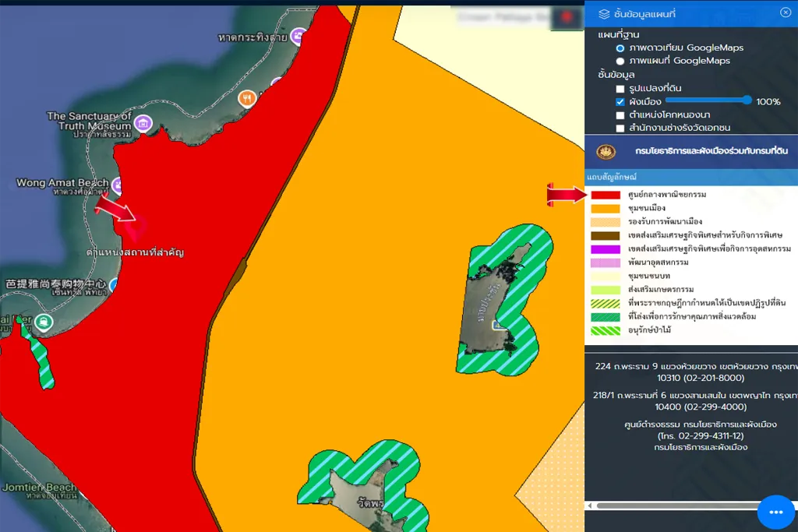Click the orange restaurant marker on the coast
Viewport: 798px width, 532px height.
tap(247, 98)
